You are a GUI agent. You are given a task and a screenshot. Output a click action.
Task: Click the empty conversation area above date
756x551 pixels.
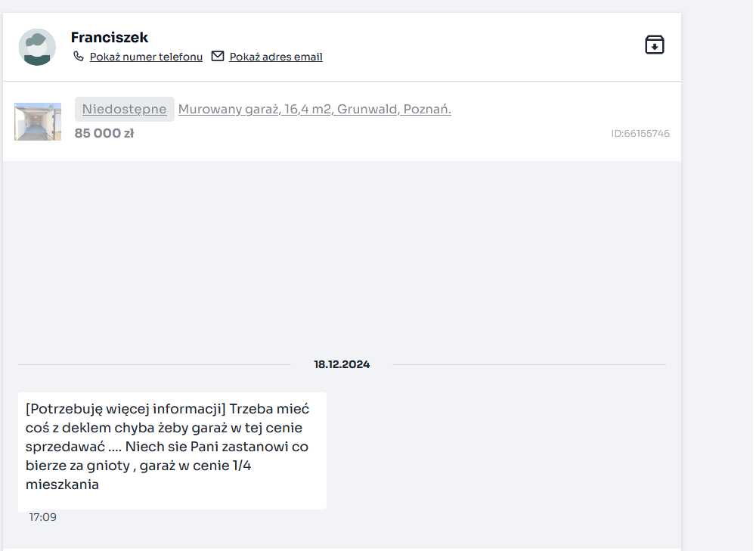pos(342,258)
